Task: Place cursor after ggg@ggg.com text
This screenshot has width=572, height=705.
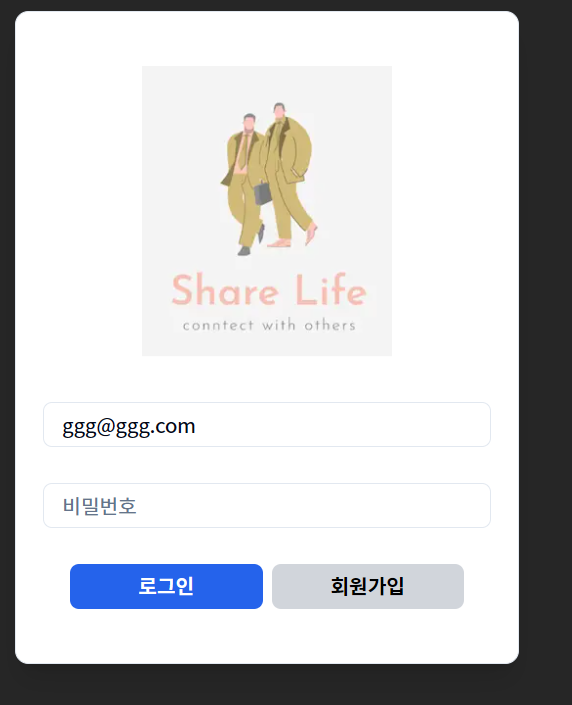Action: 197,425
